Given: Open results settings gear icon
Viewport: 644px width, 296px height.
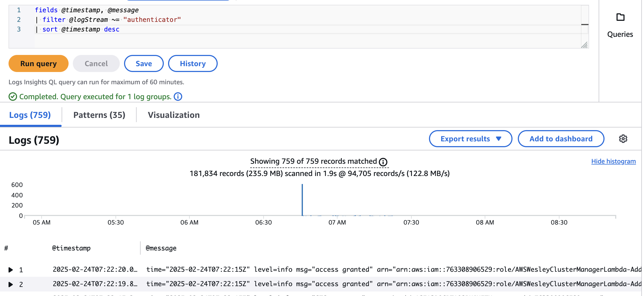Looking at the screenshot, I should [x=623, y=139].
